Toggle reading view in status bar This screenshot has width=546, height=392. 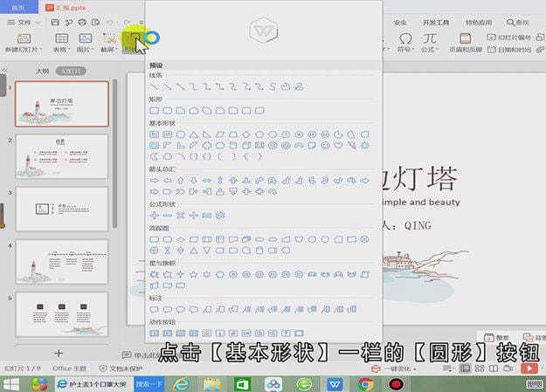(494, 368)
